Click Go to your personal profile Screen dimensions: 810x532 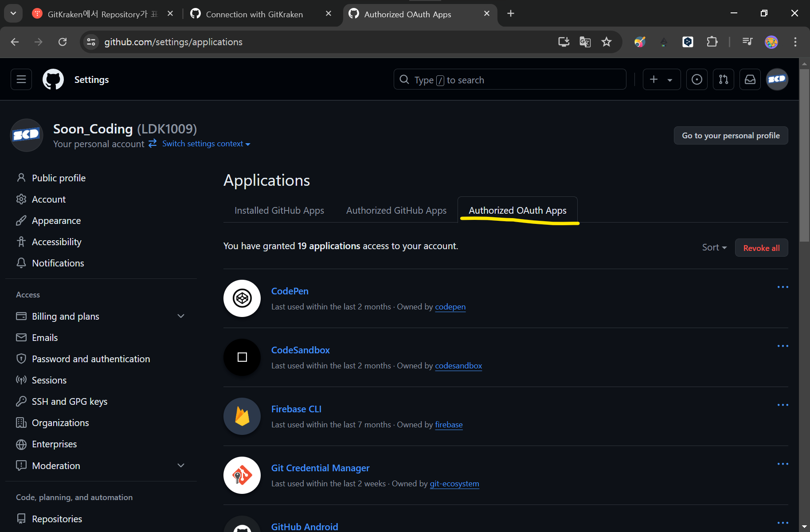coord(731,135)
